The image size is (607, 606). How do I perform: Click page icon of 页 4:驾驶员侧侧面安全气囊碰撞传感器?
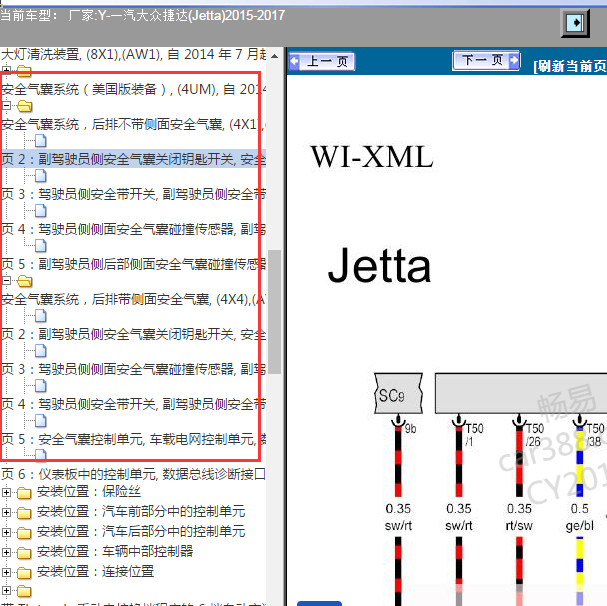(41, 211)
